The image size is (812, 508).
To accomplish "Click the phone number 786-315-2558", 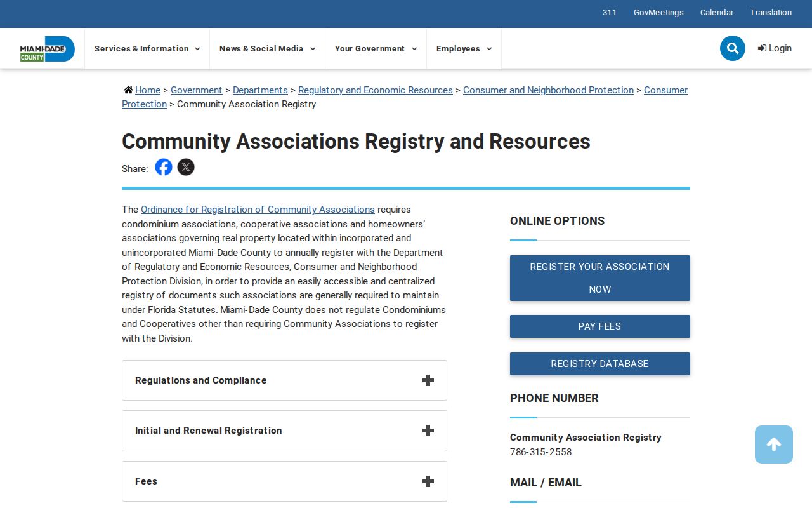I will click(x=540, y=452).
